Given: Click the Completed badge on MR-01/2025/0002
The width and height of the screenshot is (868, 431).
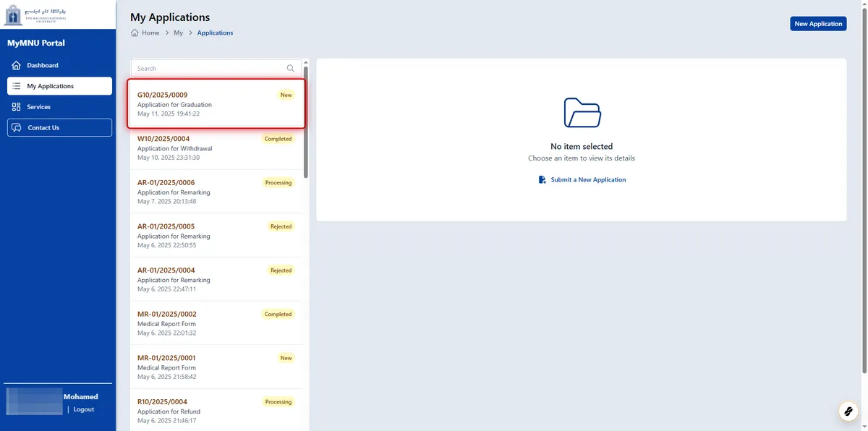Looking at the screenshot, I should point(278,315).
